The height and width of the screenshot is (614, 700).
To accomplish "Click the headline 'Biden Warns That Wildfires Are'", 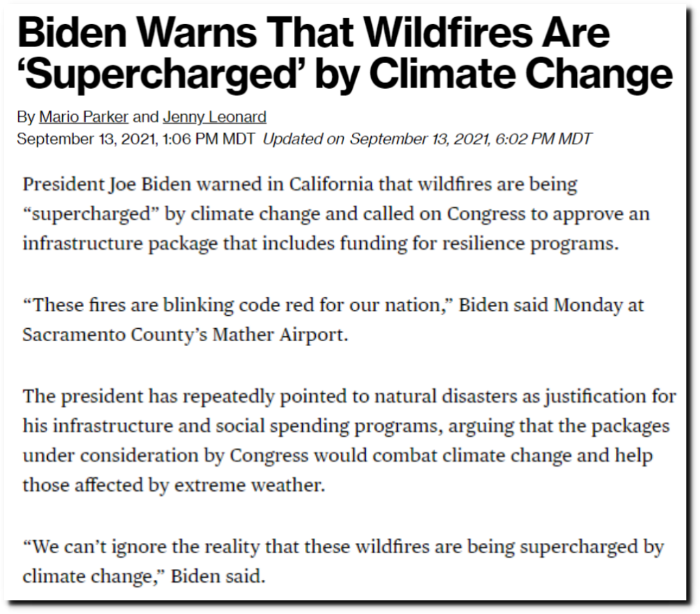I will point(313,33).
